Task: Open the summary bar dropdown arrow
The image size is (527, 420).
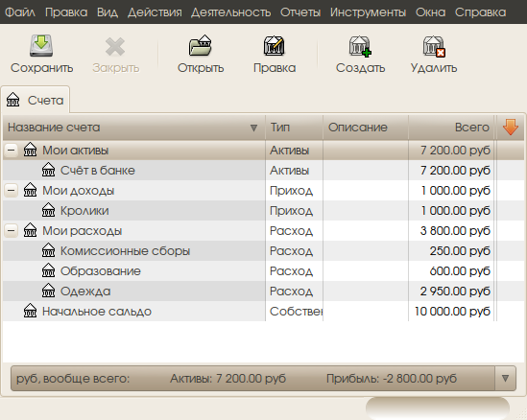Action: (x=505, y=379)
